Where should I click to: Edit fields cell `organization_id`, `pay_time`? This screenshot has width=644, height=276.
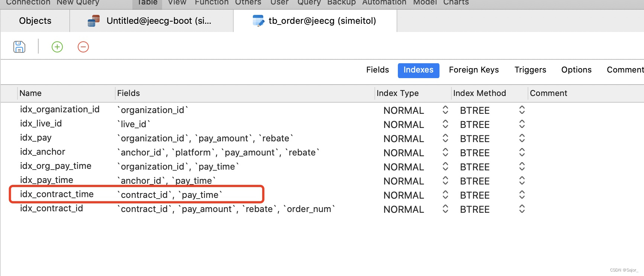point(178,167)
